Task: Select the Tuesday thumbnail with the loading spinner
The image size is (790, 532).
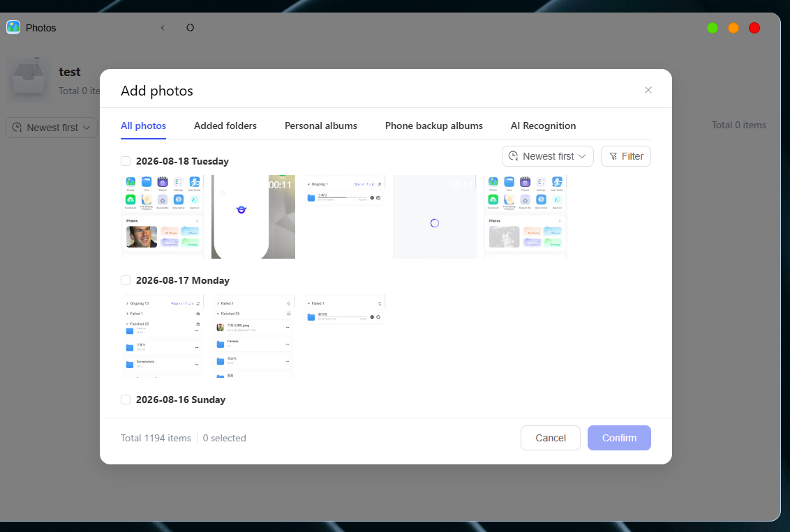Action: (434, 217)
